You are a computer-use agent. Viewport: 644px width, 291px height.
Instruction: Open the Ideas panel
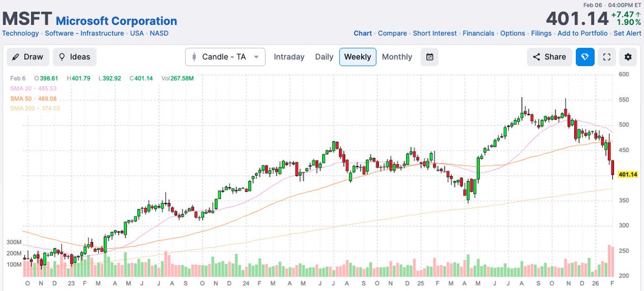tap(75, 56)
